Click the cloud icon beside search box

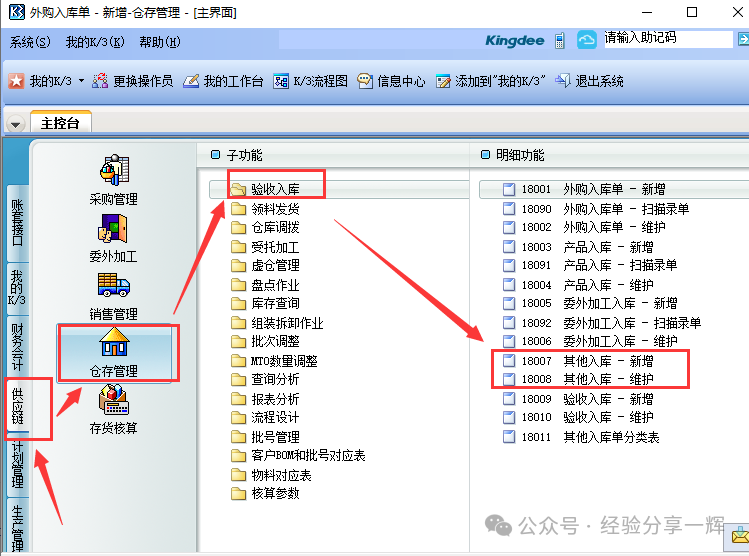(x=587, y=40)
